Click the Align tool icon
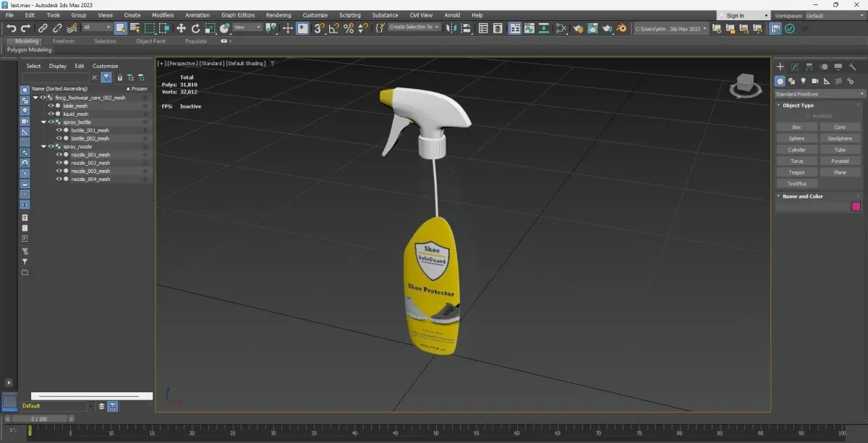 pyautogui.click(x=466, y=28)
